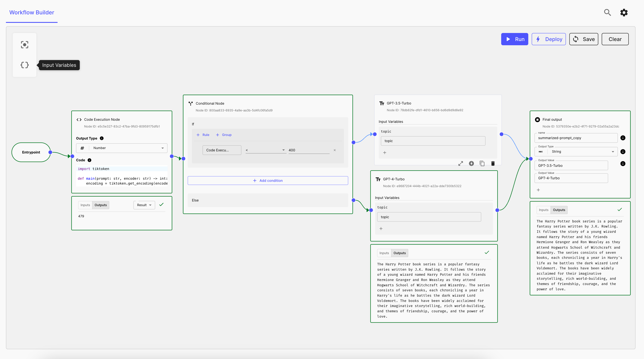The height and width of the screenshot is (359, 644).
Task: Click the Run button
Action: tap(515, 39)
